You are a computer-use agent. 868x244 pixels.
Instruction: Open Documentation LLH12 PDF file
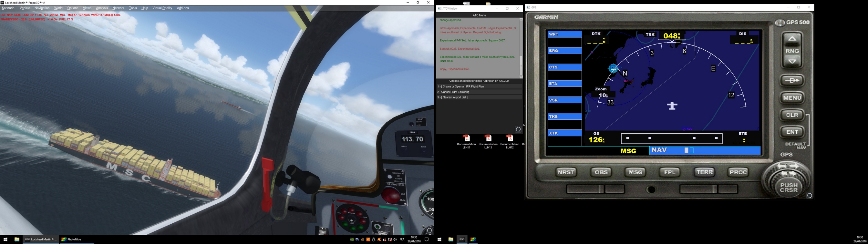[x=510, y=142]
